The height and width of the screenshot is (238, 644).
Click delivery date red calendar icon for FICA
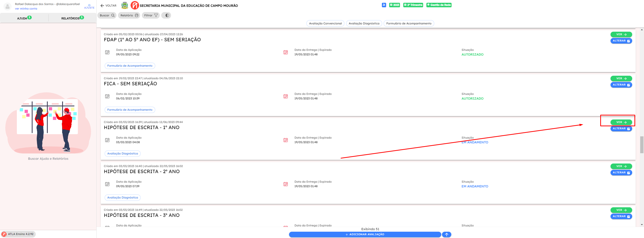(286, 96)
